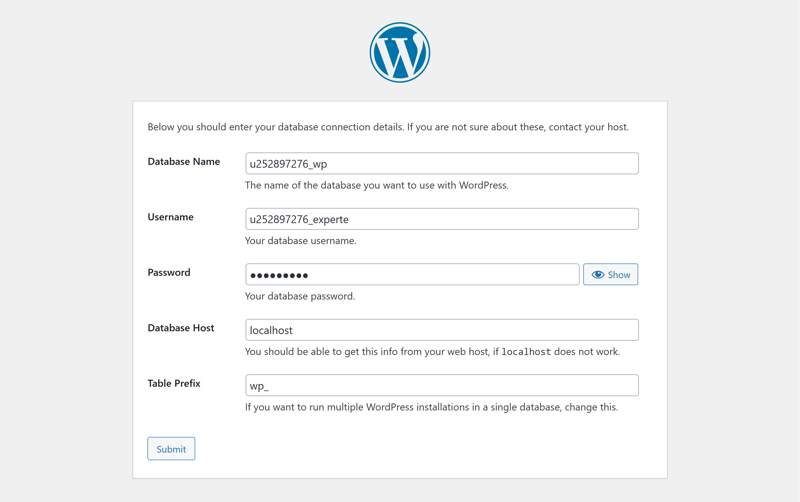Select the Password input field
This screenshot has width=800, height=502.
pos(412,275)
